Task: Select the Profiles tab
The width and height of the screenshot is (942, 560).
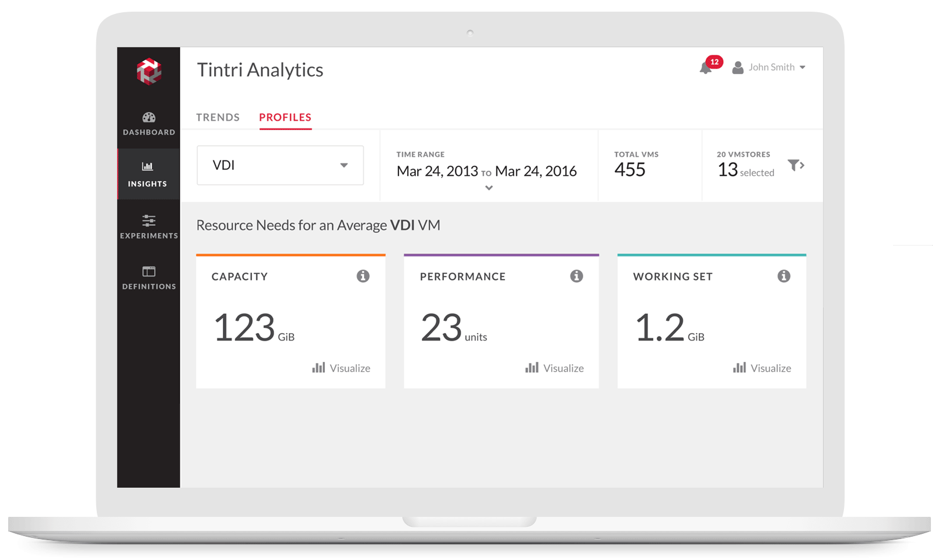Action: pos(285,117)
